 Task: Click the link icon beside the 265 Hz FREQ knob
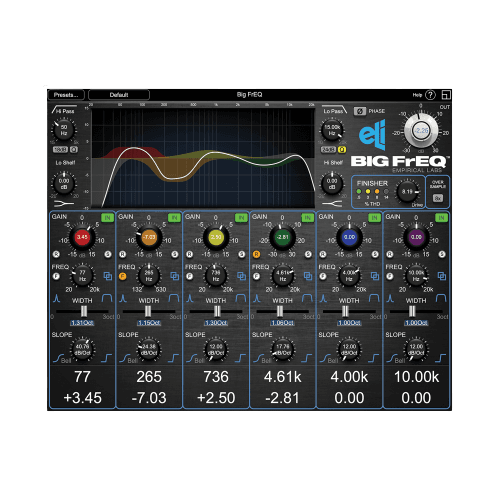tap(175, 276)
